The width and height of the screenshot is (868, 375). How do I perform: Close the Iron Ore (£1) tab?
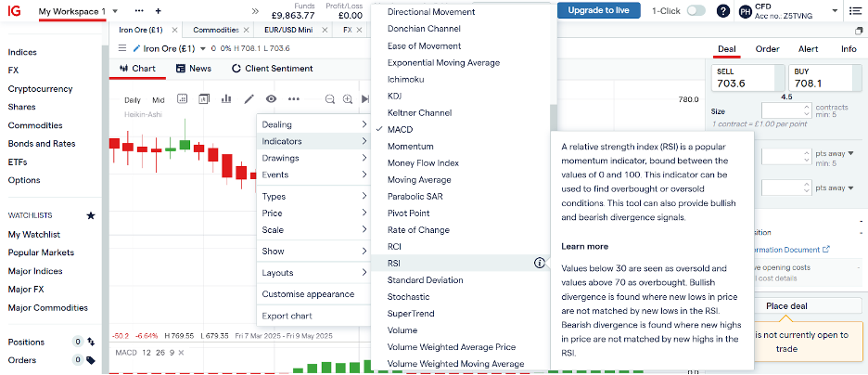click(175, 30)
